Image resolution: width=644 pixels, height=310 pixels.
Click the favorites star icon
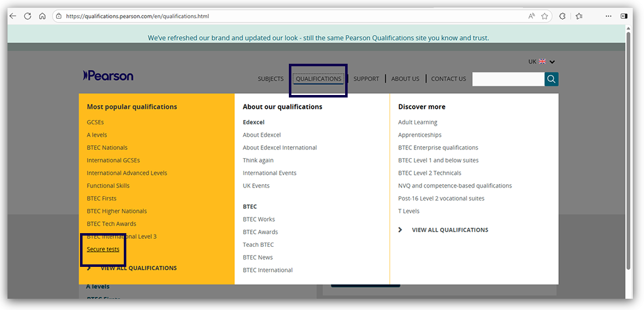tap(545, 16)
